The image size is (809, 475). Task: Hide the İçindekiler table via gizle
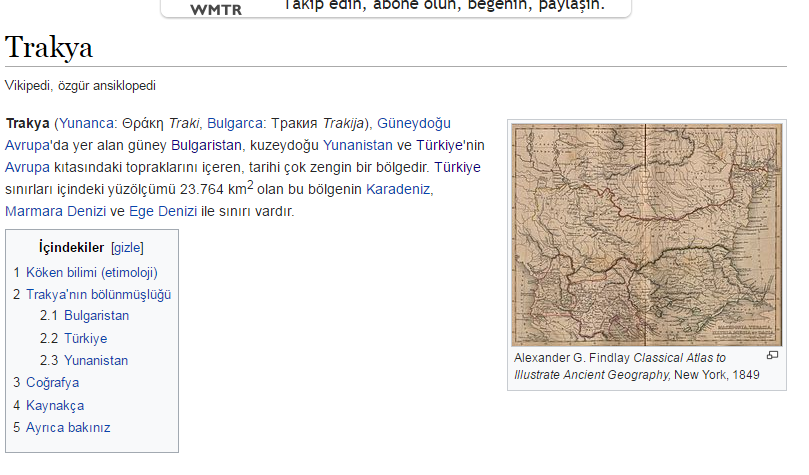(127, 248)
